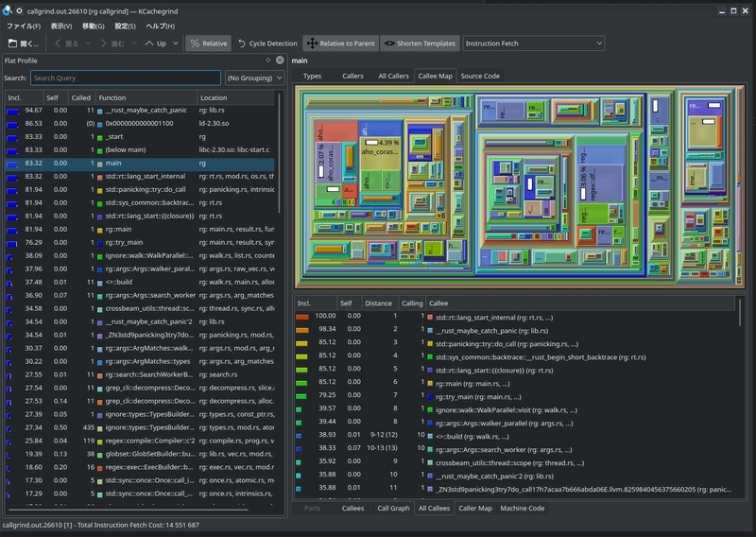Click the Open file folder icon
Image resolution: width=756 pixels, height=537 pixels.
[x=13, y=43]
